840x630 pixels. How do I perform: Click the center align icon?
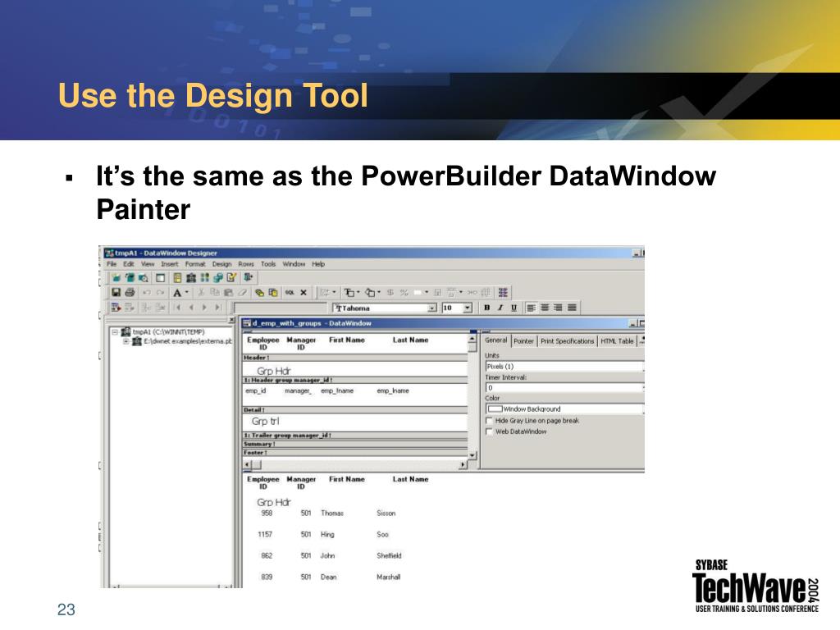click(x=545, y=308)
